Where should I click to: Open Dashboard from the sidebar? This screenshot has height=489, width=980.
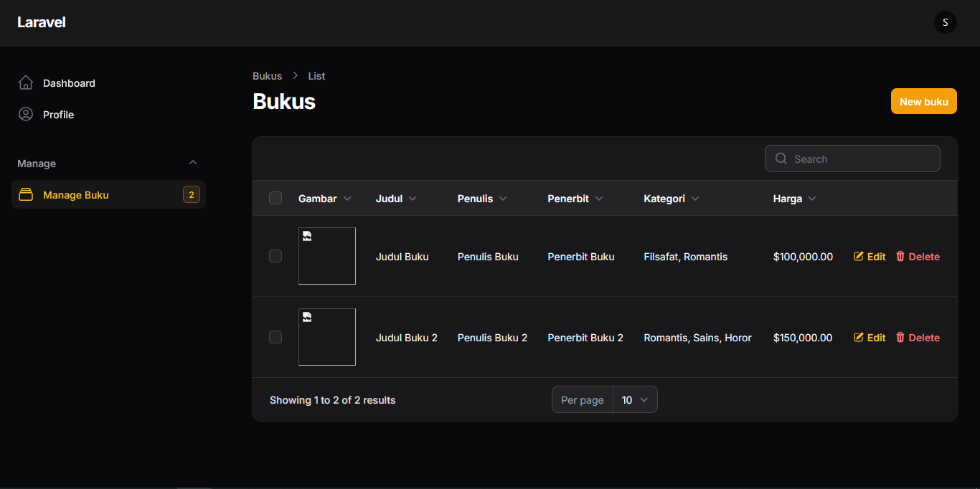pyautogui.click(x=69, y=83)
